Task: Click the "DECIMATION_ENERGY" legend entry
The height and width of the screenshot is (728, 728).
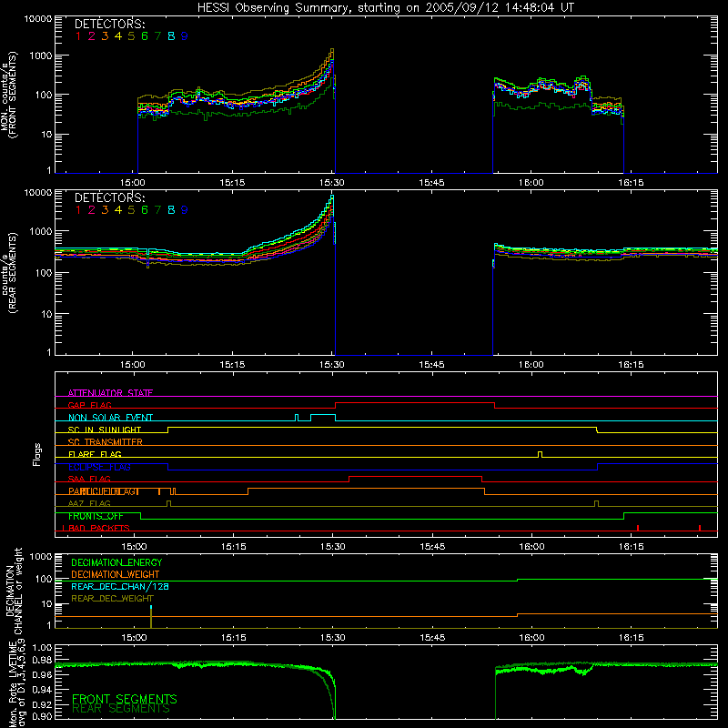Action: point(116,562)
